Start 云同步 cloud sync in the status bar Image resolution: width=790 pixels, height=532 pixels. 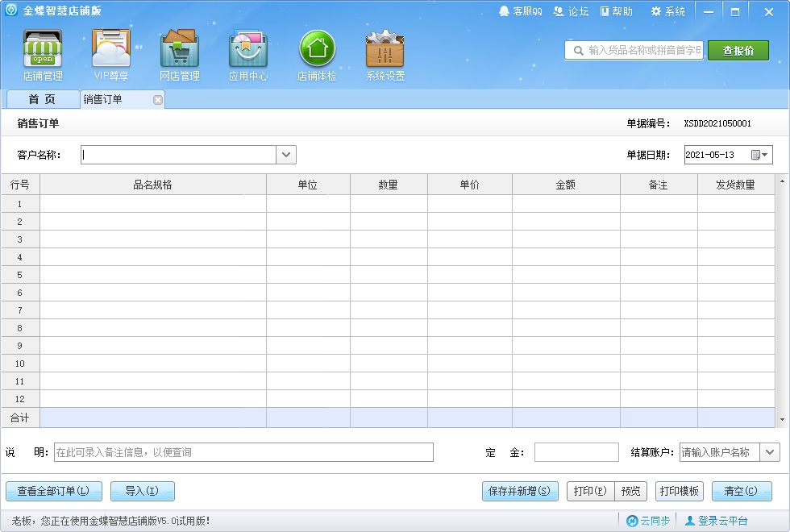[650, 520]
